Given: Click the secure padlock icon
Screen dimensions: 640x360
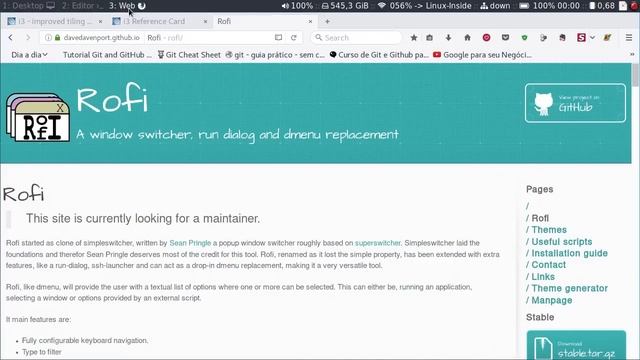Looking at the screenshot, I should 58,38.
